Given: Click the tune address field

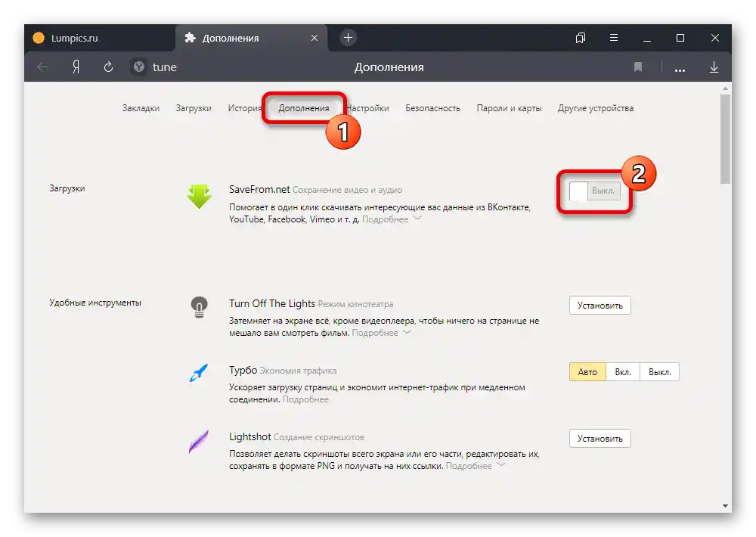Looking at the screenshot, I should click(164, 67).
